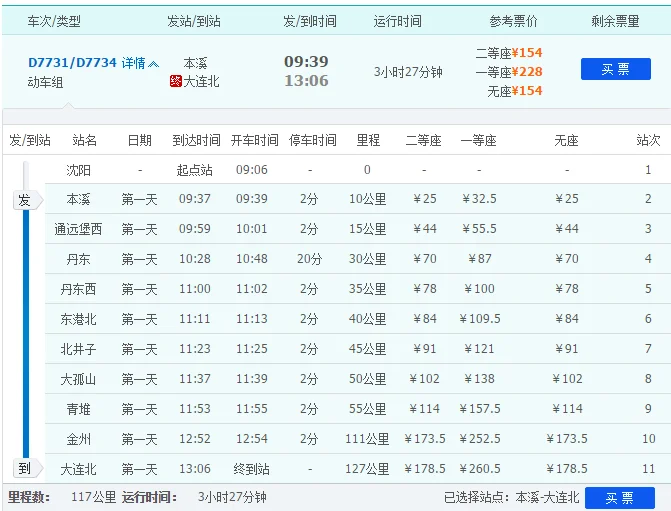671x511 pixels.
Task: Click first-class price ¥109.5 in 东港北 row
Action: point(479,319)
